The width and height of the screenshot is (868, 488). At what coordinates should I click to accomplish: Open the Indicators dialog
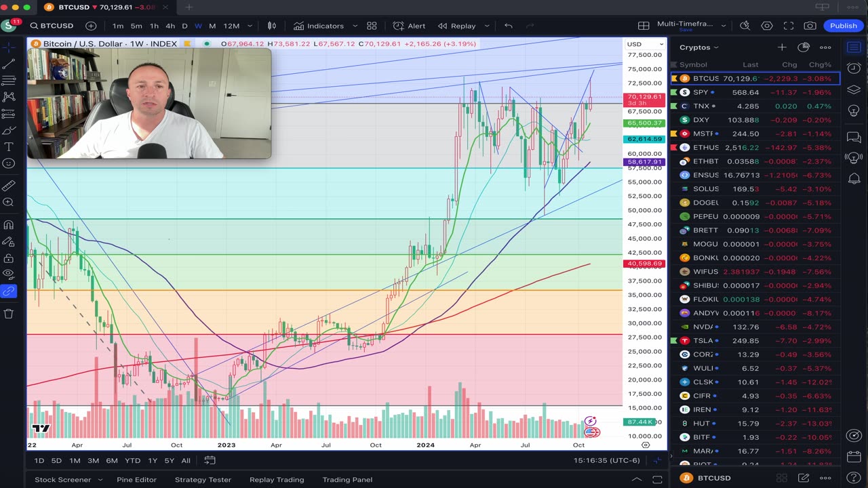point(319,26)
